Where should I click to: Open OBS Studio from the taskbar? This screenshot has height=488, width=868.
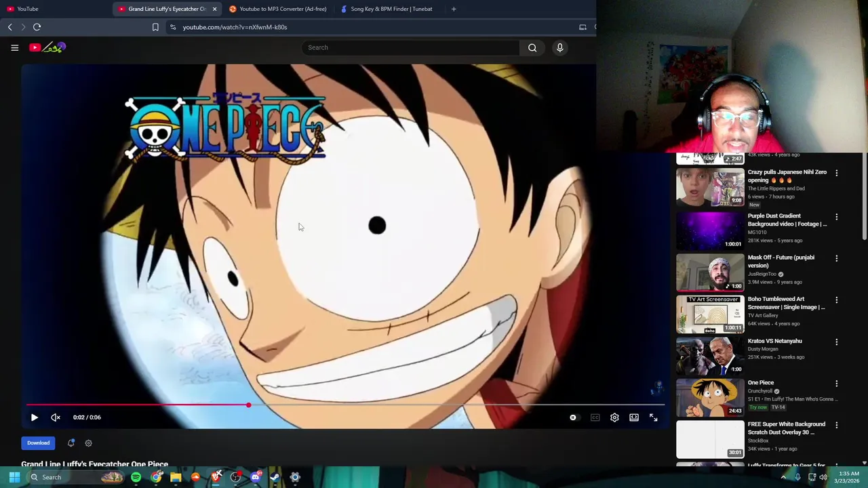pos(235,477)
